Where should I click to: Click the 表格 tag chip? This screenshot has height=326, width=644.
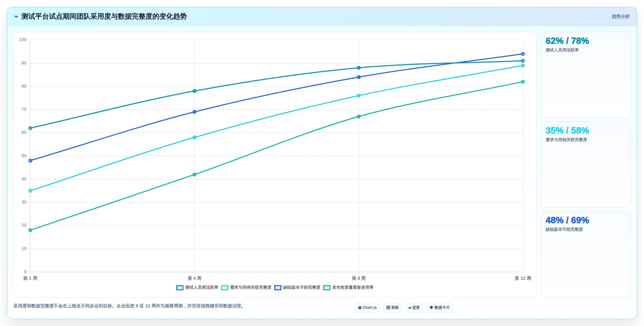tap(393, 308)
